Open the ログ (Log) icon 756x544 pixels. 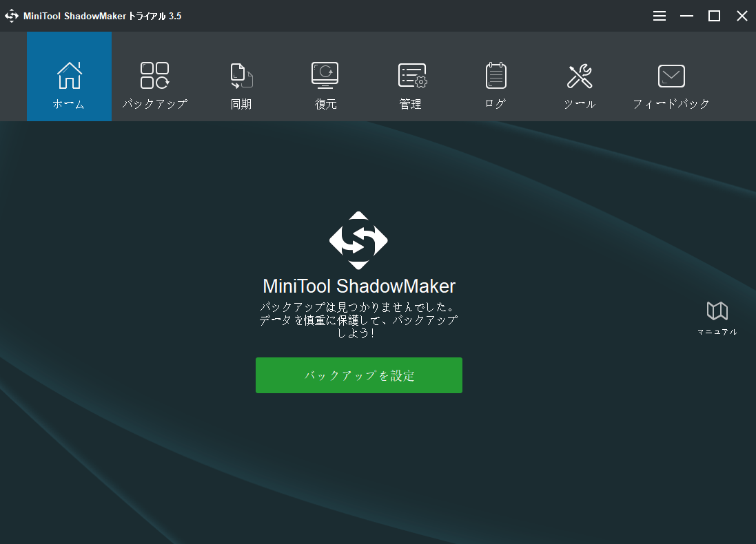coord(495,76)
